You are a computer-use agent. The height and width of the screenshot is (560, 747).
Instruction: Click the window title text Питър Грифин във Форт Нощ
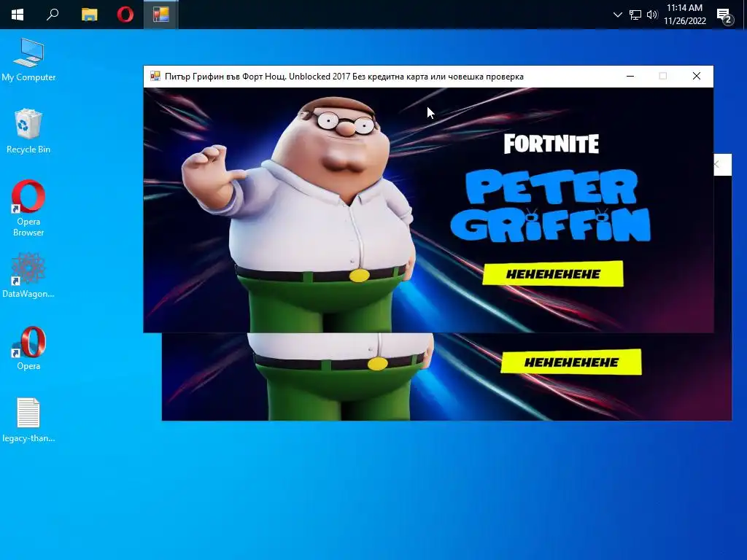coord(225,77)
